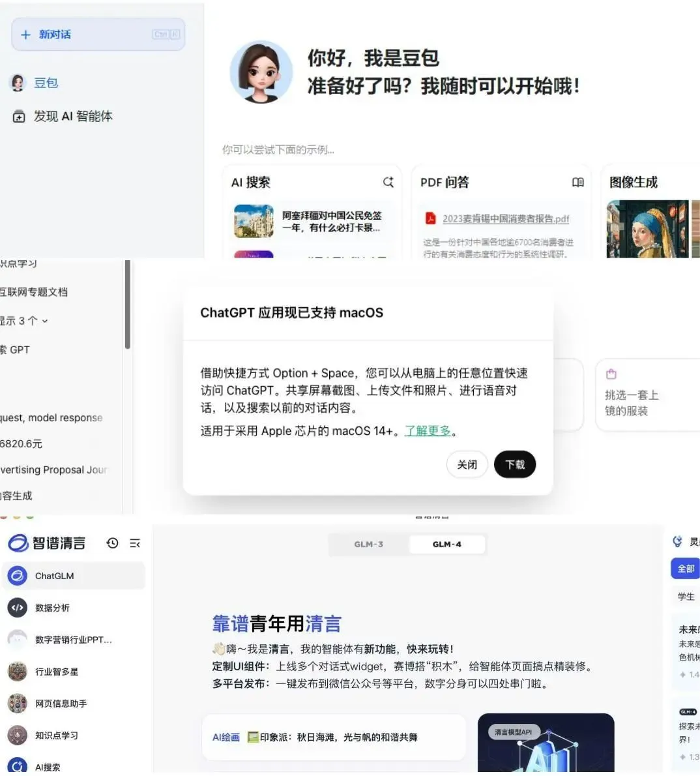Click the PDF 问答 book icon
The image size is (700, 776).
click(x=577, y=182)
